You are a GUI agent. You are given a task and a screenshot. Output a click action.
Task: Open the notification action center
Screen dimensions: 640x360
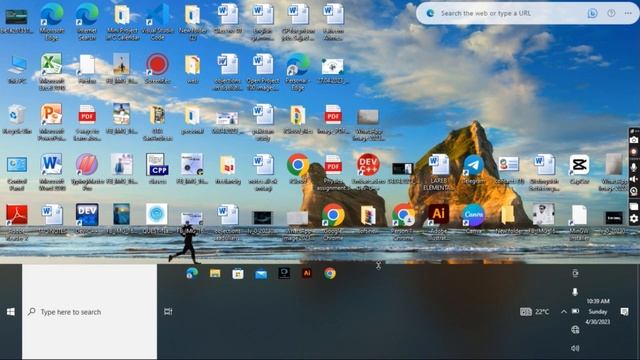624,312
